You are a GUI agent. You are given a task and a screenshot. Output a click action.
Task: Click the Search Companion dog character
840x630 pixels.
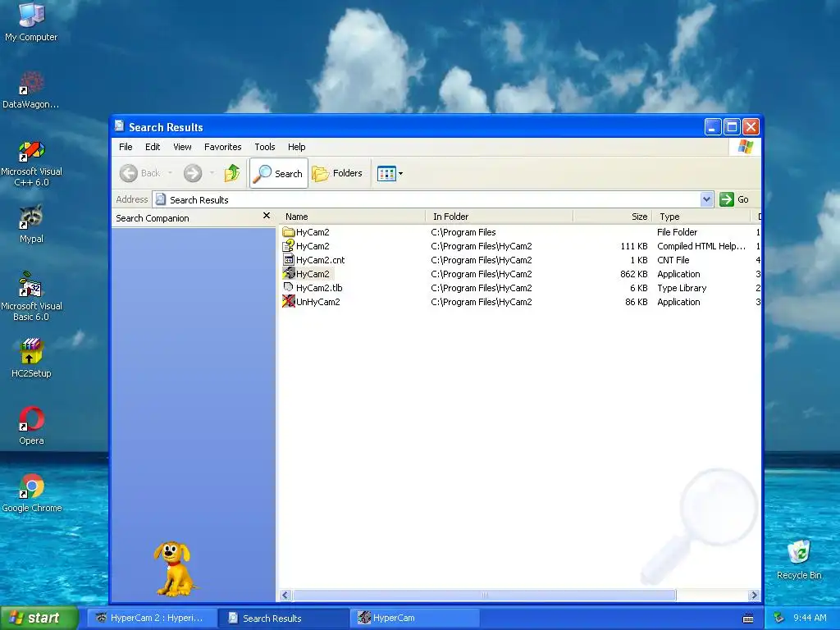coord(174,569)
